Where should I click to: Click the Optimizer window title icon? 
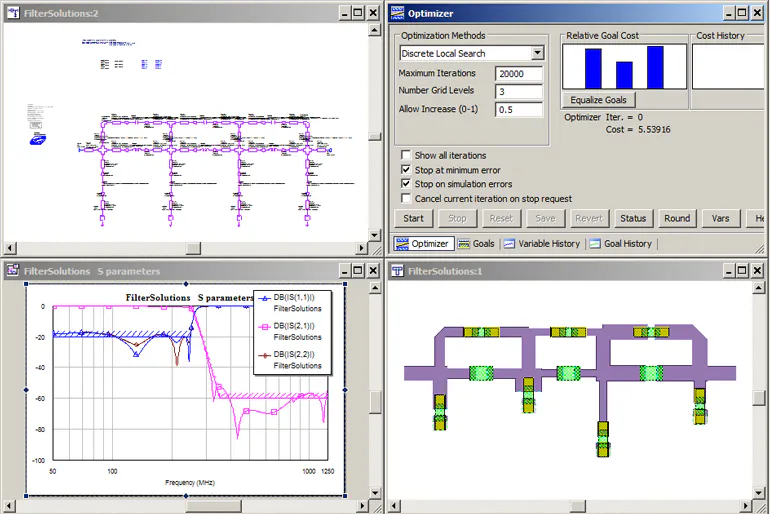tap(397, 13)
